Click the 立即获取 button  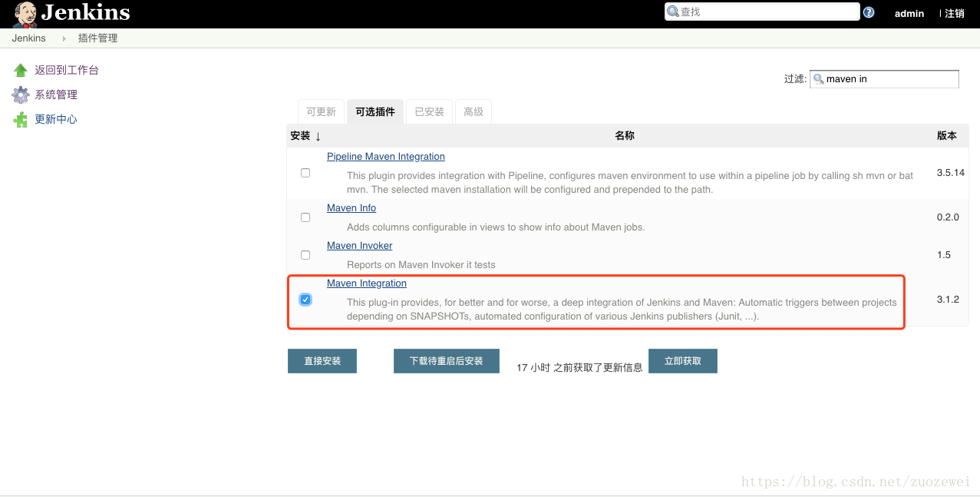click(x=683, y=361)
